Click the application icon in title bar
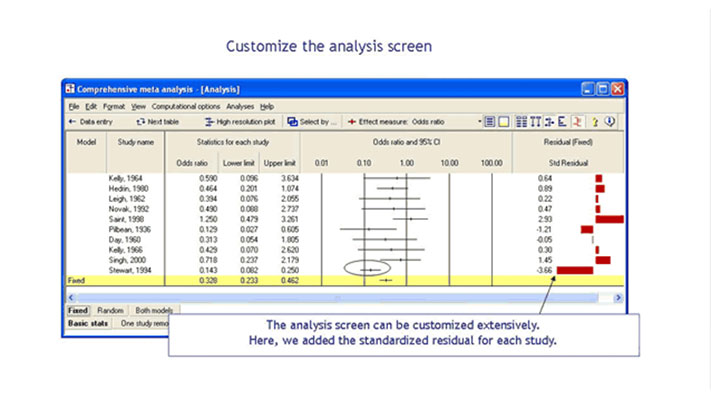 (x=70, y=89)
